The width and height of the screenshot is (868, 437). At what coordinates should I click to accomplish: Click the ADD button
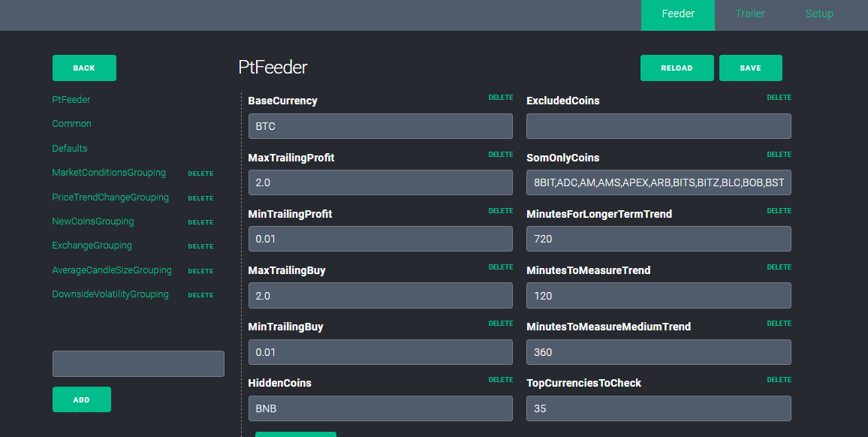[82, 399]
